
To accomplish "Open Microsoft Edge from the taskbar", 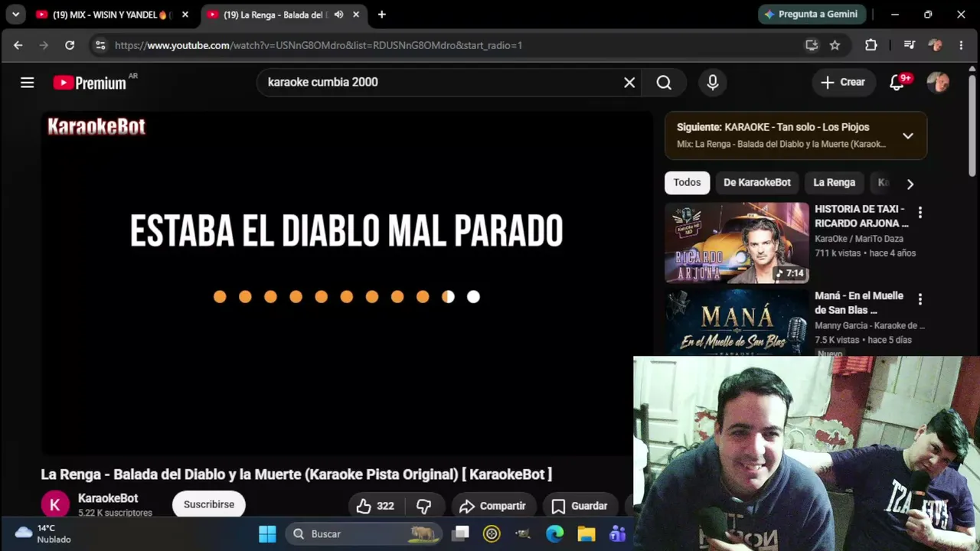I will tap(554, 533).
